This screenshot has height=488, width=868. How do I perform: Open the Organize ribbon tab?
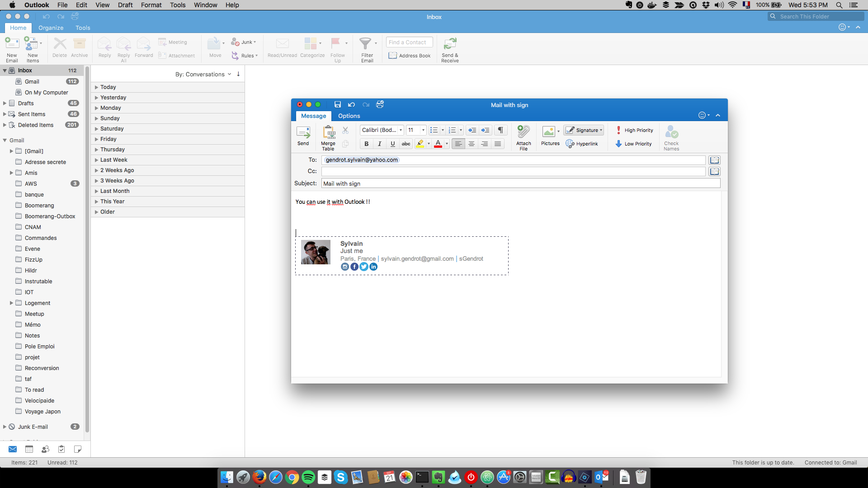(51, 28)
